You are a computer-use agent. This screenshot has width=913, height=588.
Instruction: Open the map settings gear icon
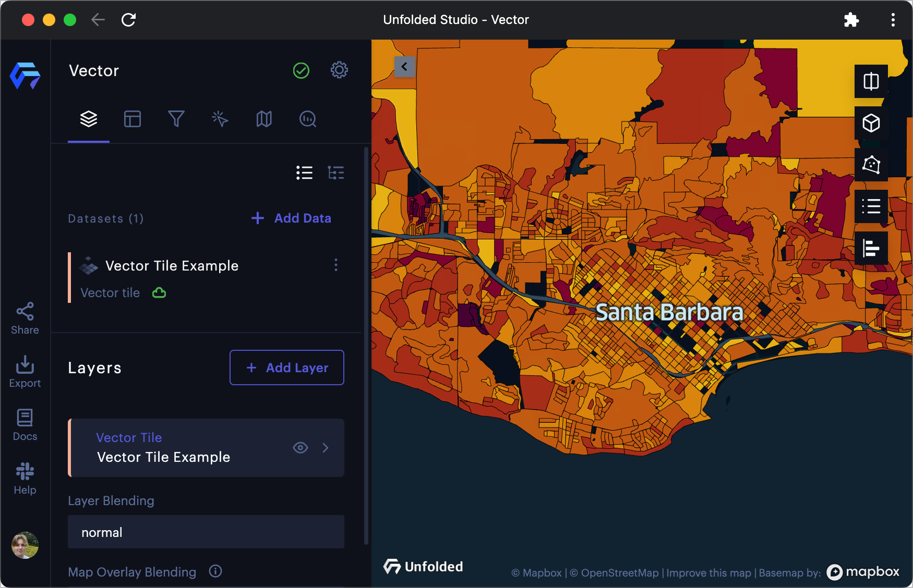pyautogui.click(x=339, y=70)
